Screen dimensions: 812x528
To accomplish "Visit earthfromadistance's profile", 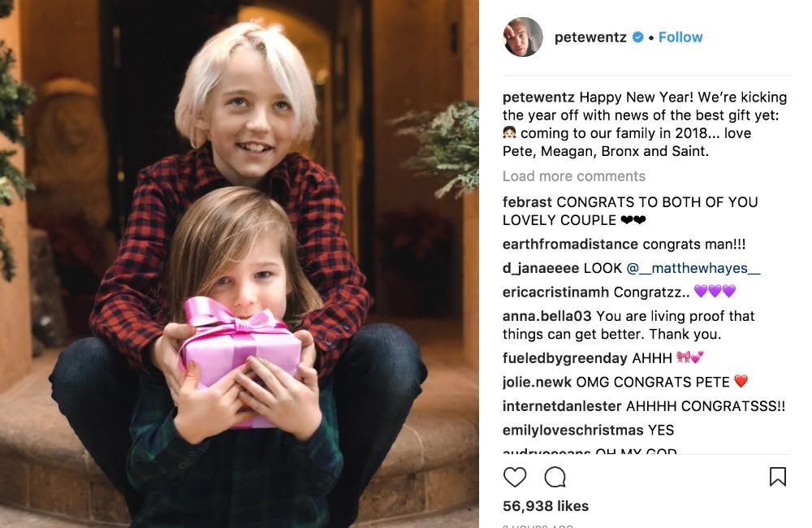I will click(x=570, y=244).
